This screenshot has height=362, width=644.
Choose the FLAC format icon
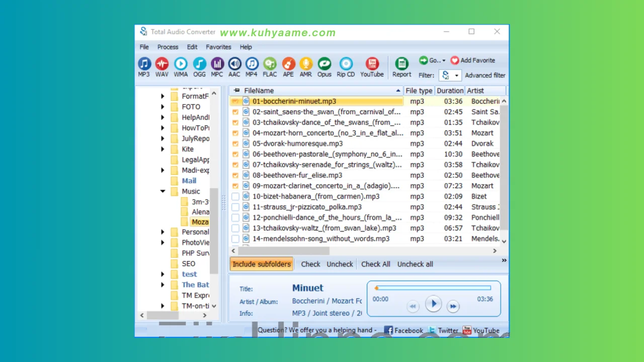pos(270,64)
